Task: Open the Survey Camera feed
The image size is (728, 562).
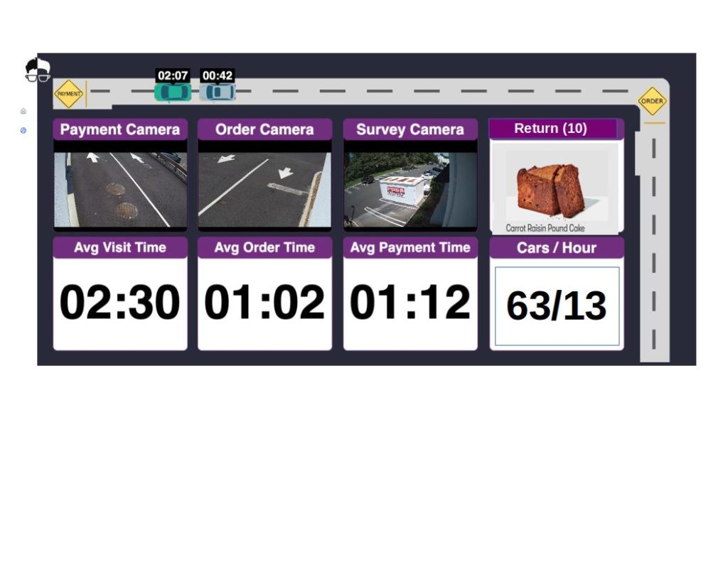Action: coord(410,190)
